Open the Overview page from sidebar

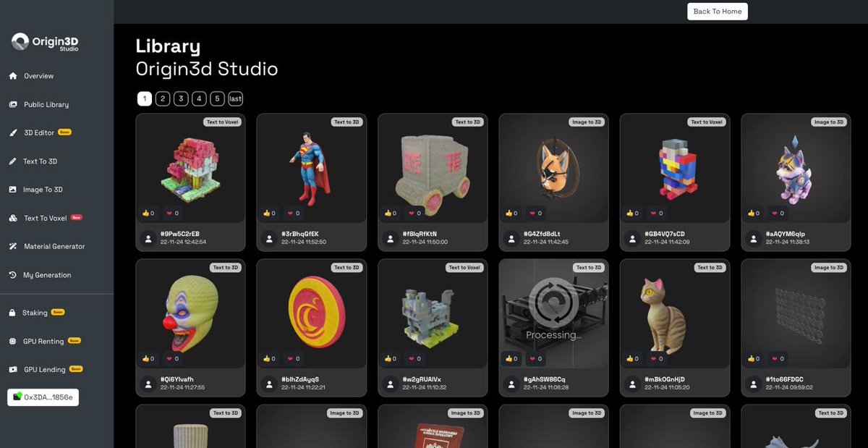point(38,76)
